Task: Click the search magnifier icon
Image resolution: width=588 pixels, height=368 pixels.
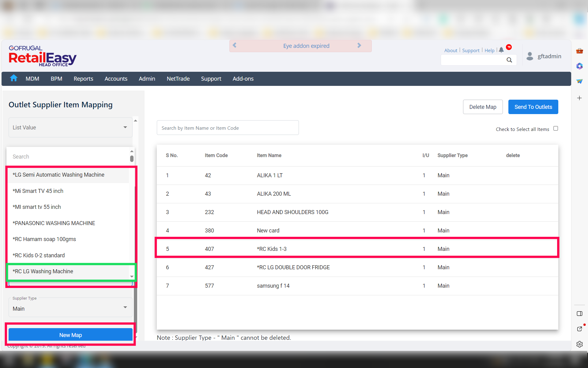Action: [509, 60]
